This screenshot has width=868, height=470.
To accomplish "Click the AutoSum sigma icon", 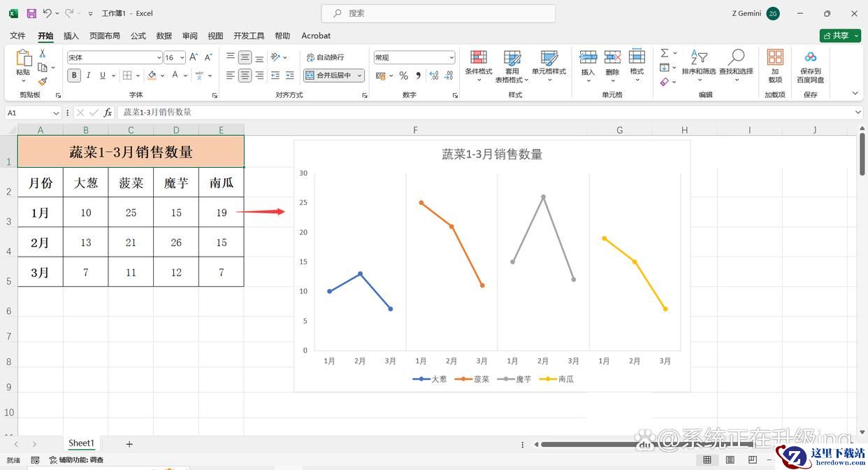I will [x=665, y=53].
